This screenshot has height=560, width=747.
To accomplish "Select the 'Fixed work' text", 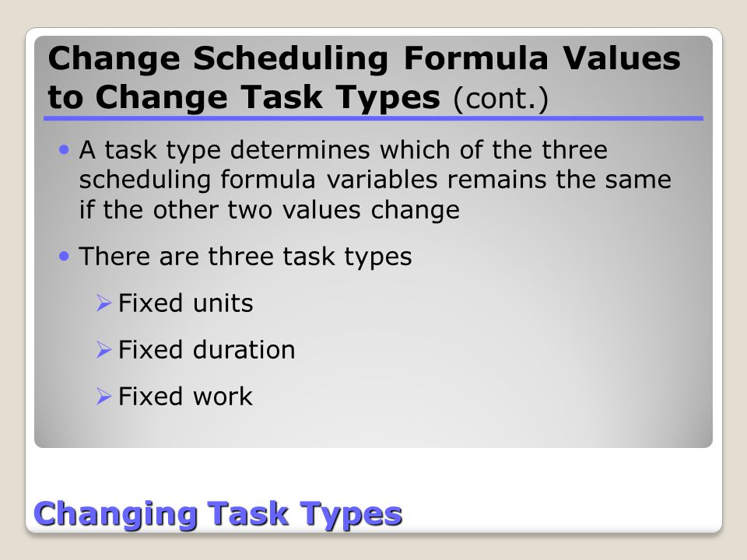I will [x=185, y=396].
